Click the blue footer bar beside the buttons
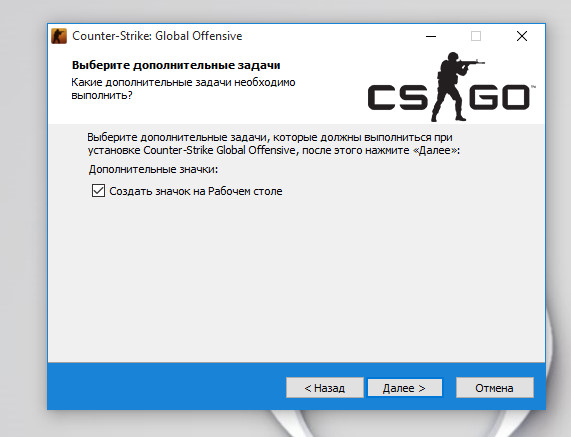The height and width of the screenshot is (437, 571). [x=164, y=387]
